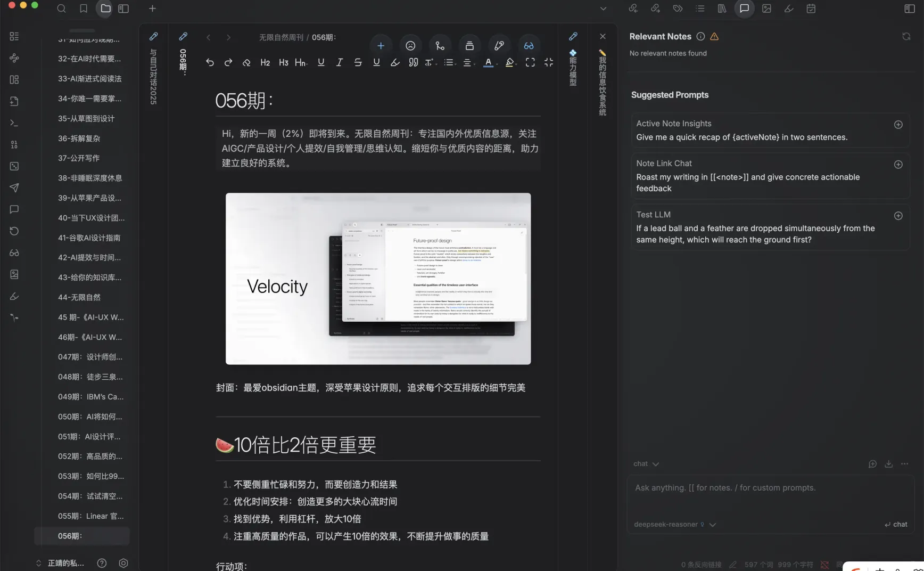Insert a blockquote using the quote icon
The height and width of the screenshot is (571, 924).
[413, 62]
